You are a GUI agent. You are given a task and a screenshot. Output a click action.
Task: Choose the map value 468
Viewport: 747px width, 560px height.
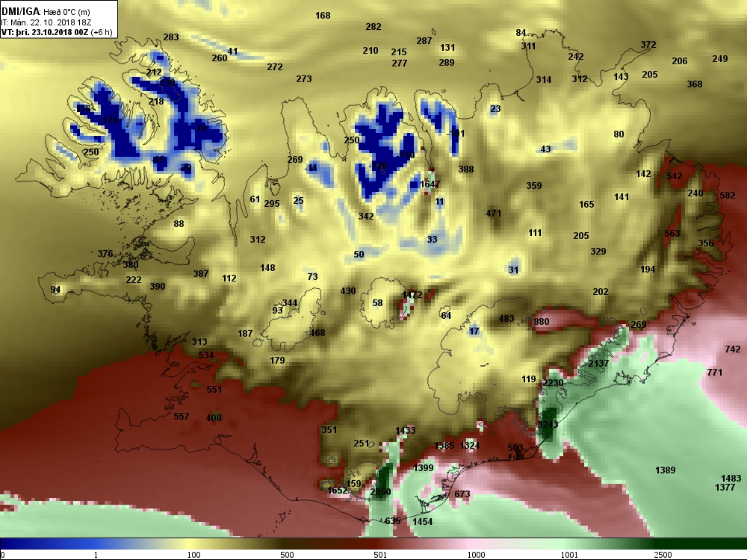click(x=317, y=333)
